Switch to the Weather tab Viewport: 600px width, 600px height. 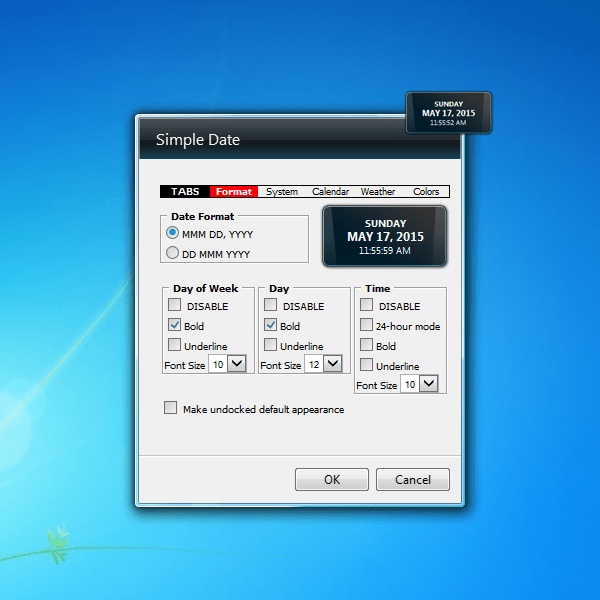pyautogui.click(x=378, y=192)
